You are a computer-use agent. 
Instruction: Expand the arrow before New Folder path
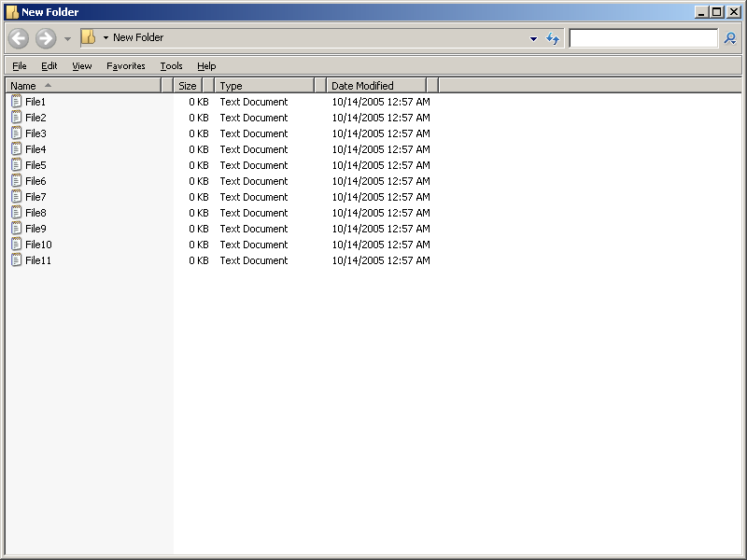[x=106, y=37]
